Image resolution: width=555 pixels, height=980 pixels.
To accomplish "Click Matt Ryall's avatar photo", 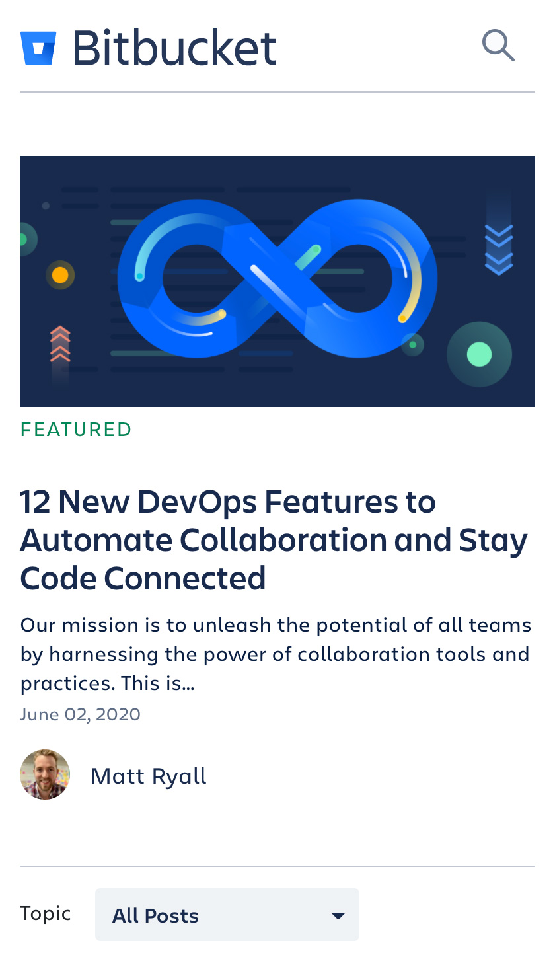I will 45,774.
